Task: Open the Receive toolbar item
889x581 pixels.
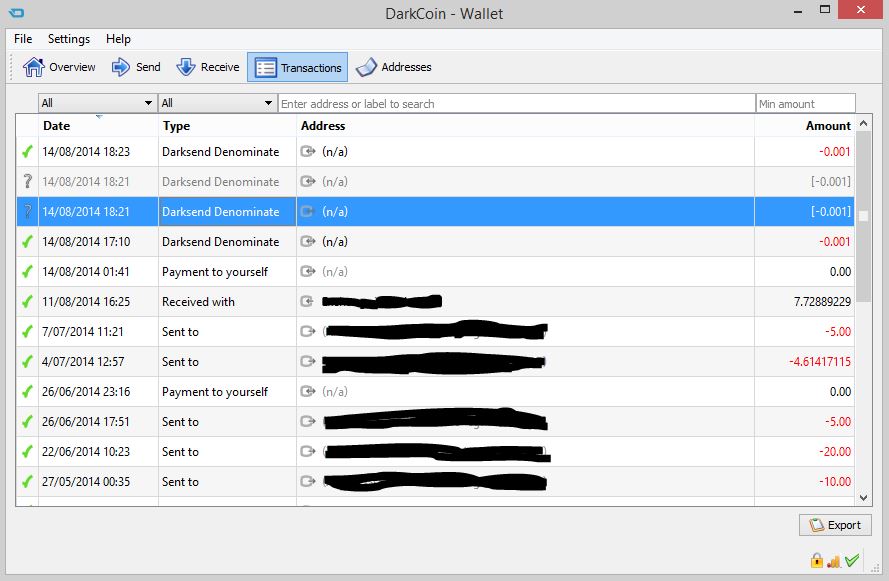Action: pyautogui.click(x=208, y=67)
